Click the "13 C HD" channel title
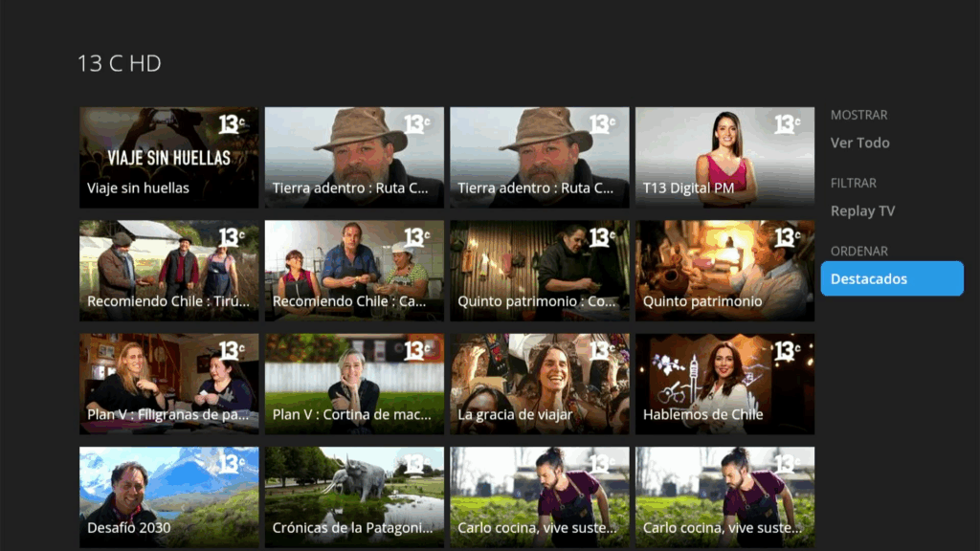The height and width of the screenshot is (551, 980). 120,63
